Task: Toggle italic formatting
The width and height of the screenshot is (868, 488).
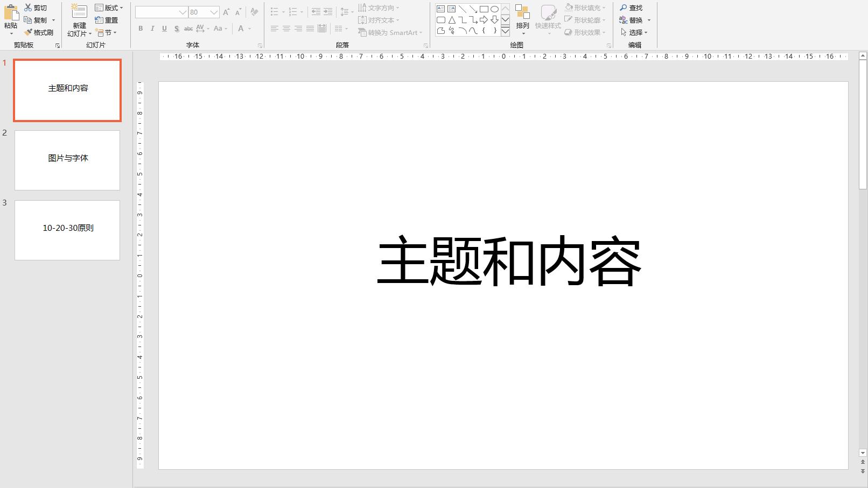Action: (x=152, y=29)
